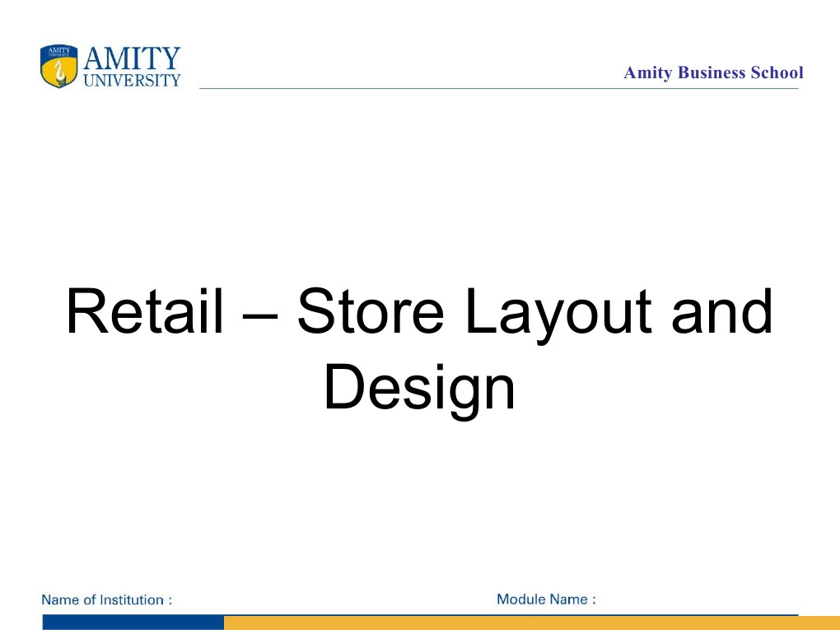Screen dimensions: 840x630
Task: Click the gold bar at the bottom of the slide
Action: point(527,622)
